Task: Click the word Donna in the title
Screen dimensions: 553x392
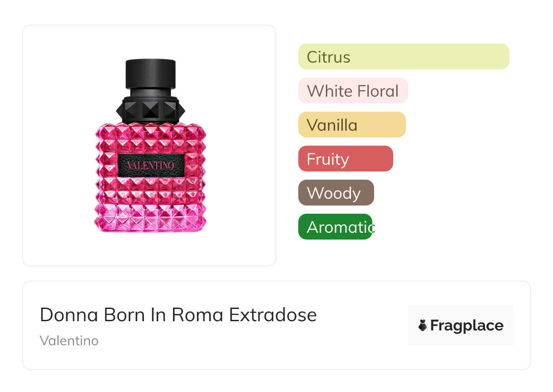Action: click(x=69, y=314)
